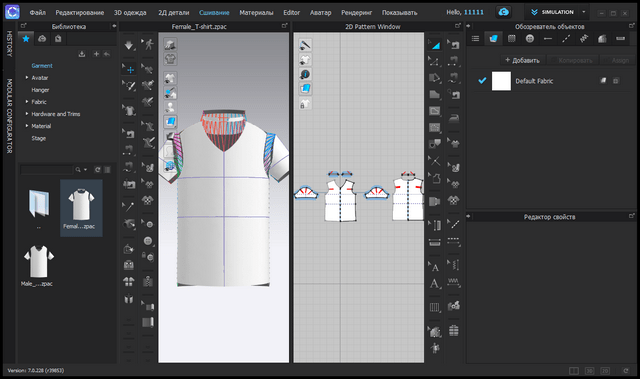Click the Fabric tab icon in Object Browser
The height and width of the screenshot is (379, 640).
click(493, 39)
